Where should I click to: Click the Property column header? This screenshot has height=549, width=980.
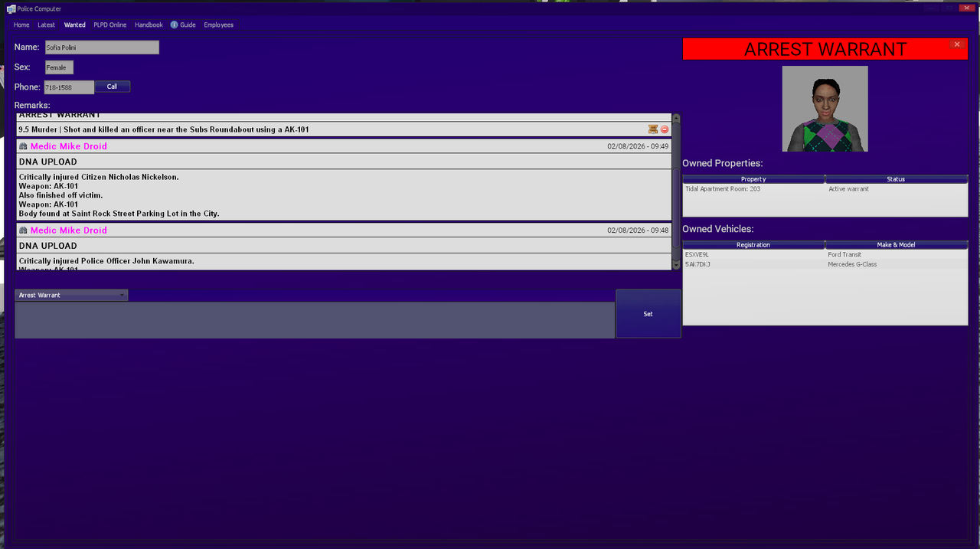[x=753, y=179]
